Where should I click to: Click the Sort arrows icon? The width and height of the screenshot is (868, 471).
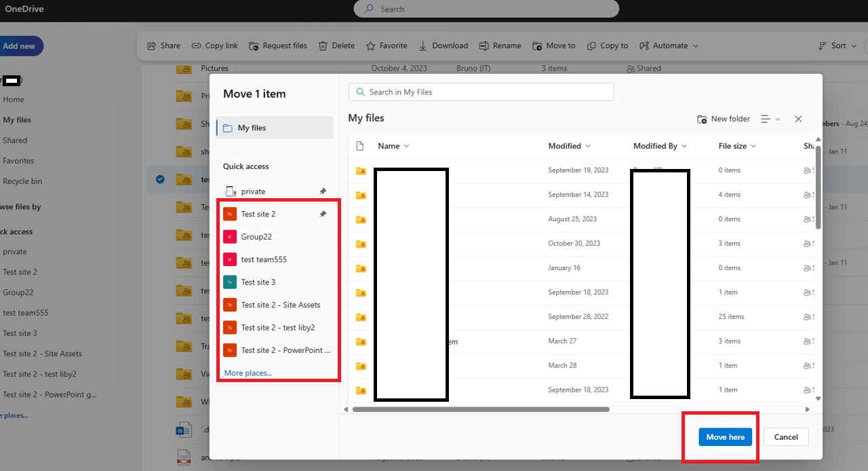click(823, 45)
